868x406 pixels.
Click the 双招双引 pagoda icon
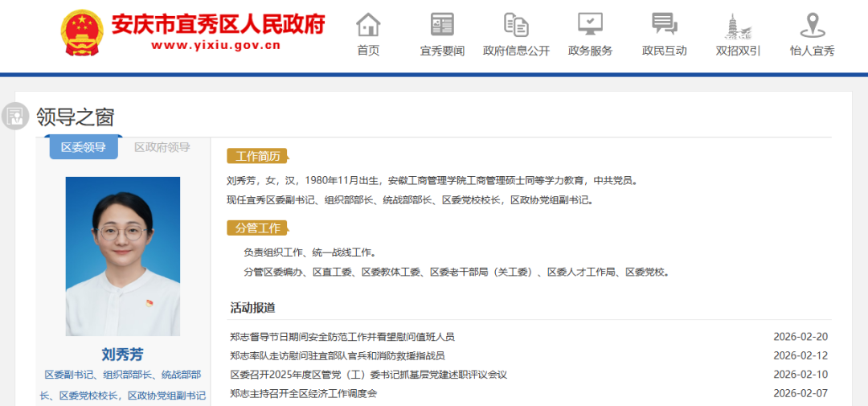tap(738, 26)
